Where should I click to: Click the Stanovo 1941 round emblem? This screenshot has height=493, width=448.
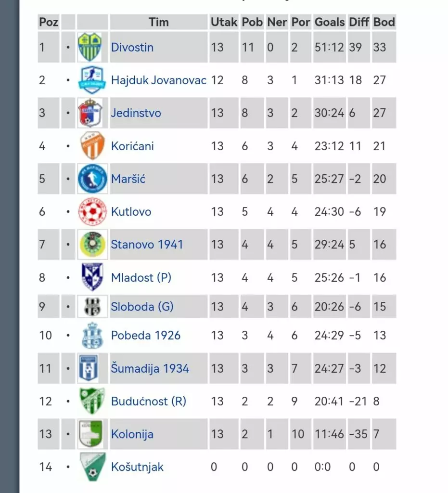coord(92,245)
